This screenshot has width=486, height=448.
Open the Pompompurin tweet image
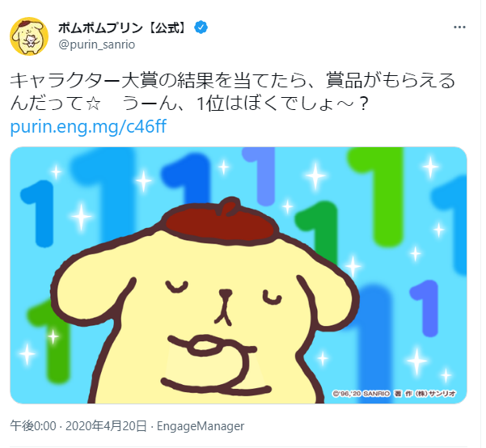(x=239, y=275)
